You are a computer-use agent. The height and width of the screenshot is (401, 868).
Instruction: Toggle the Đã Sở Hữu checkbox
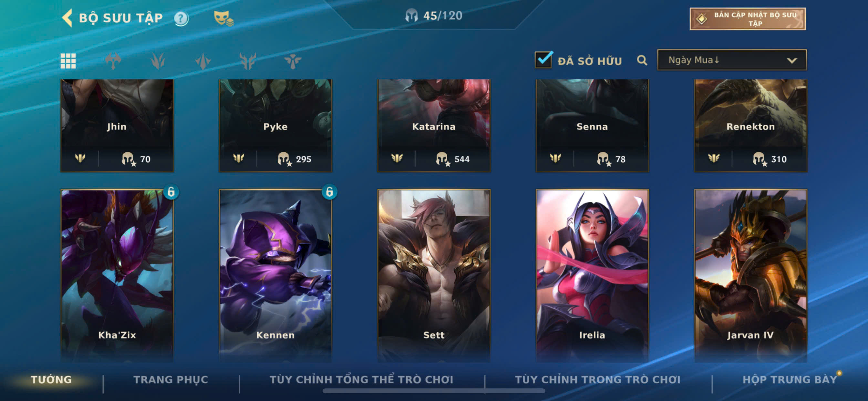pyautogui.click(x=543, y=60)
